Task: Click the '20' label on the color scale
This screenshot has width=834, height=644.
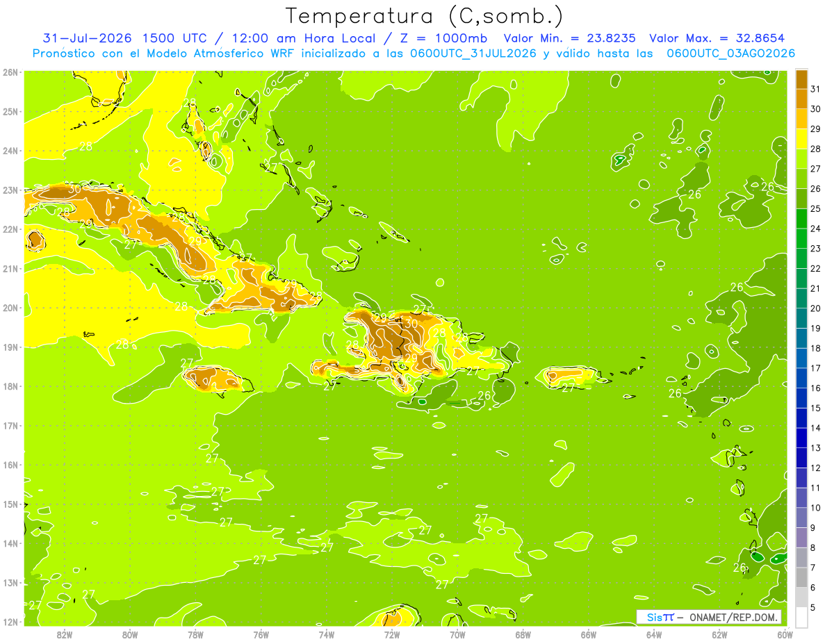Action: tap(815, 308)
